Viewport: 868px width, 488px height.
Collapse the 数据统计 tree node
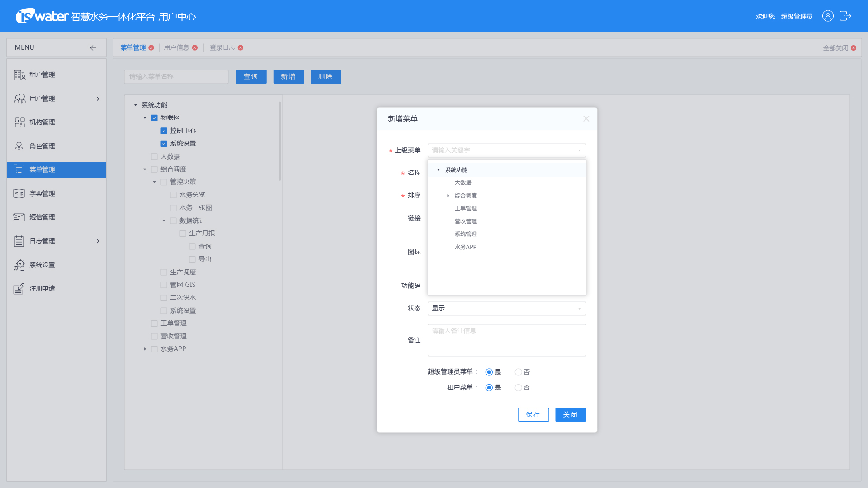click(x=164, y=221)
